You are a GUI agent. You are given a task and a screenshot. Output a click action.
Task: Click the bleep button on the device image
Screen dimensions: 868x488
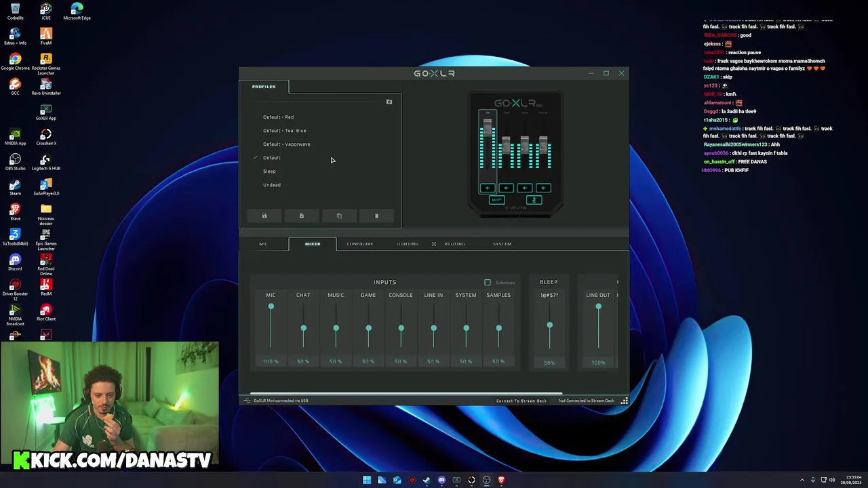[x=496, y=200]
